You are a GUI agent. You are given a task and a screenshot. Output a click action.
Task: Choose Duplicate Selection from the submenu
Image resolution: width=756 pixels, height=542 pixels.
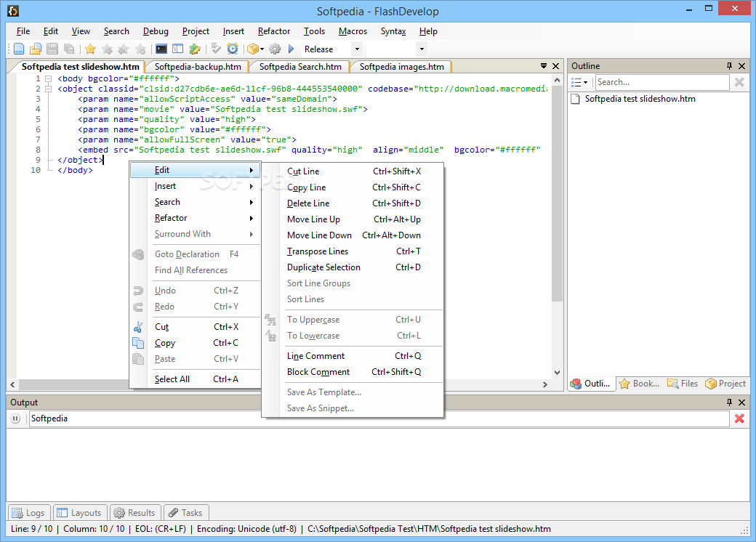coord(354,267)
